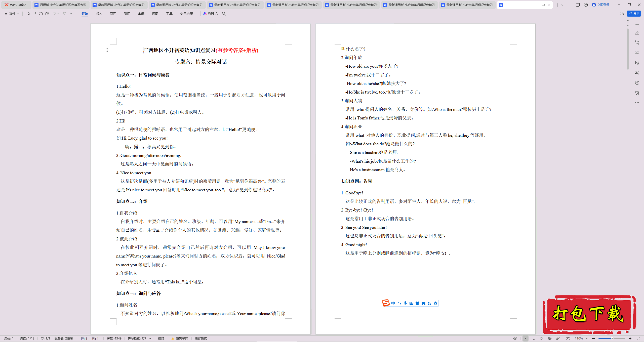This screenshot has width=644, height=342.
Task: Click the Sogou input method S logo
Action: (386, 303)
